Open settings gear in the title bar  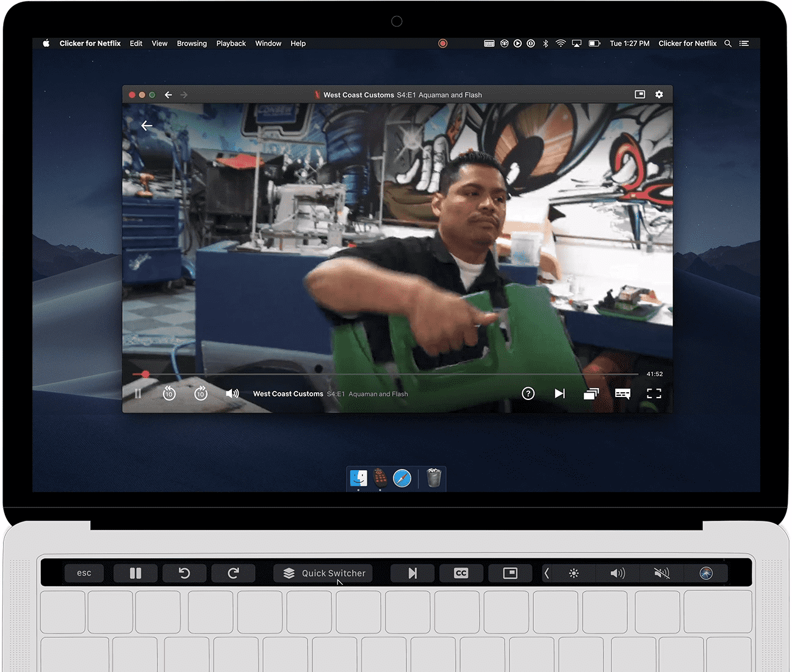(659, 95)
